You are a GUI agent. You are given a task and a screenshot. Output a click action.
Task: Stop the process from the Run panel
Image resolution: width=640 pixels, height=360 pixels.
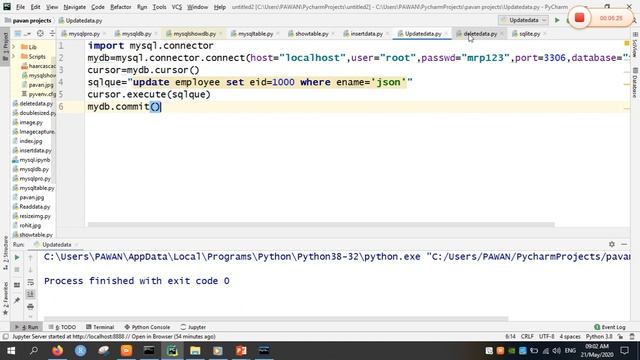(x=17, y=270)
